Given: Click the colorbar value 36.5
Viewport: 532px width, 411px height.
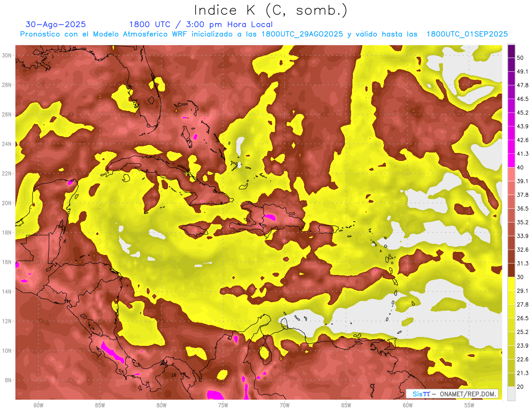Looking at the screenshot, I should [523, 208].
